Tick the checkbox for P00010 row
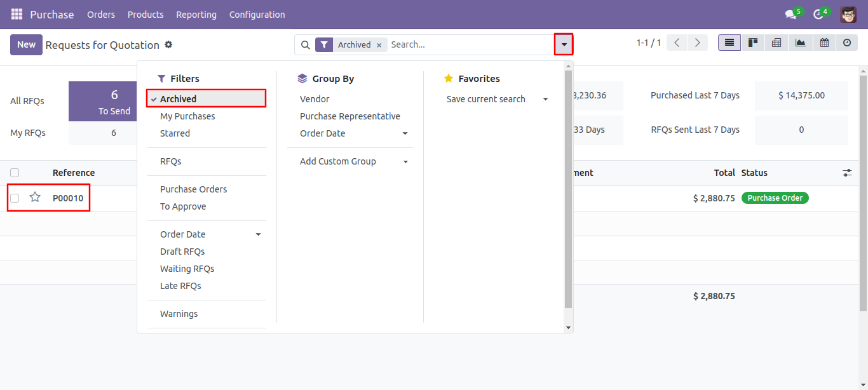868x390 pixels. pyautogui.click(x=15, y=198)
